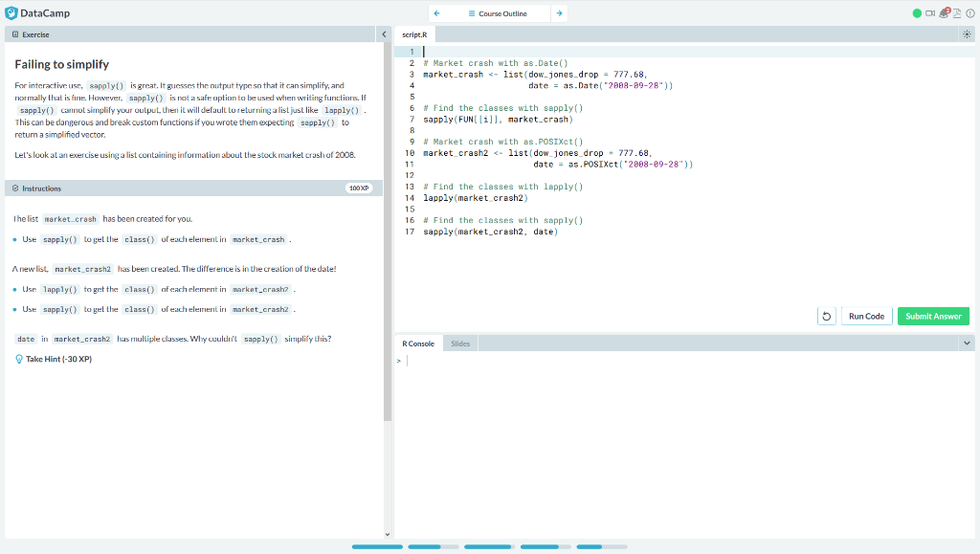Click the video camera icon in the header
This screenshot has height=554, width=980.
tap(930, 12)
